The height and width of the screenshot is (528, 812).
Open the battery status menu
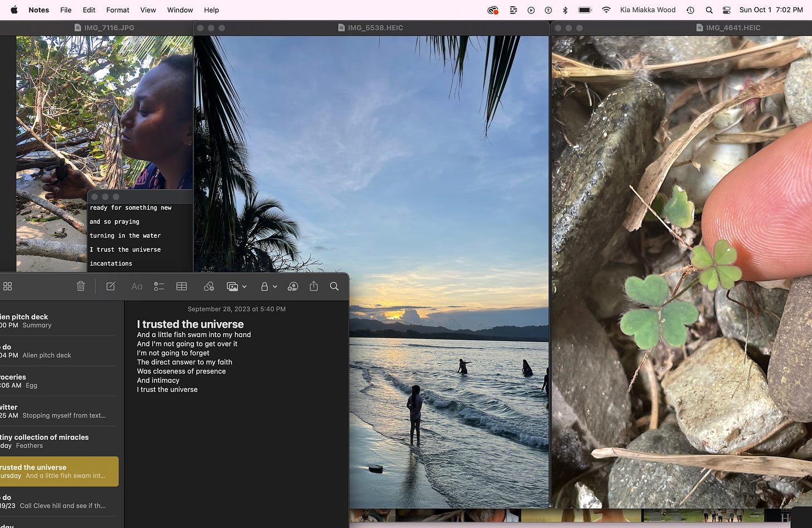585,10
